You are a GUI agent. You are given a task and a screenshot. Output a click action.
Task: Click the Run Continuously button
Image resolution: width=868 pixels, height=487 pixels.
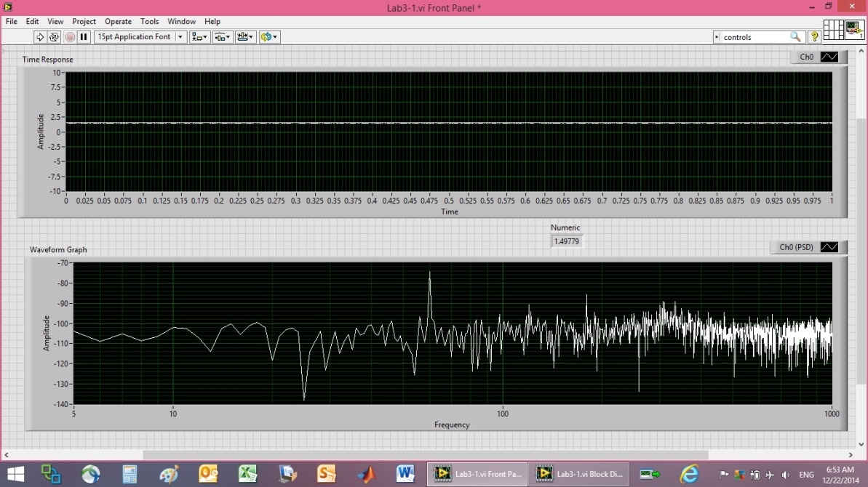[54, 36]
